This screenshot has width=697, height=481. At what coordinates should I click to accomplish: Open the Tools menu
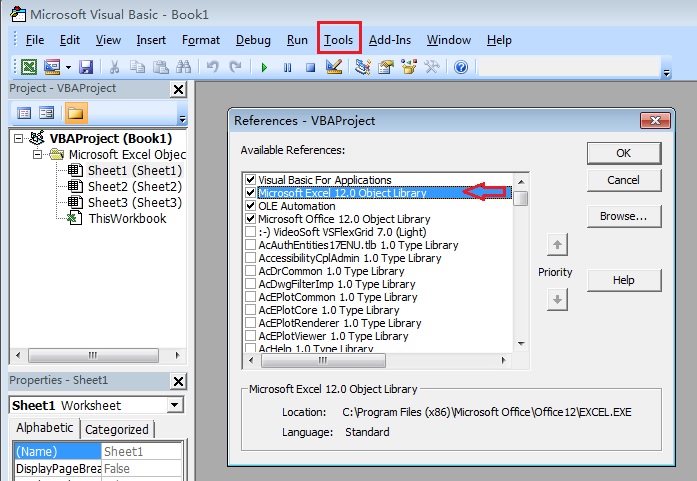[x=338, y=40]
